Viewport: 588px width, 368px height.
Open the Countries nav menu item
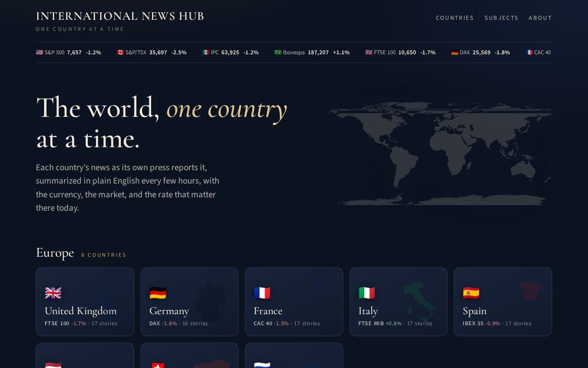[x=455, y=18]
